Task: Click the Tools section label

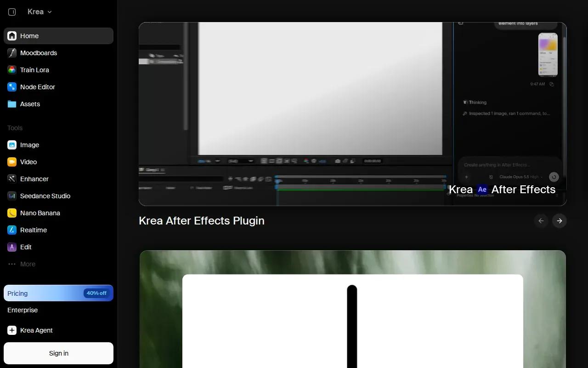Action: click(15, 128)
